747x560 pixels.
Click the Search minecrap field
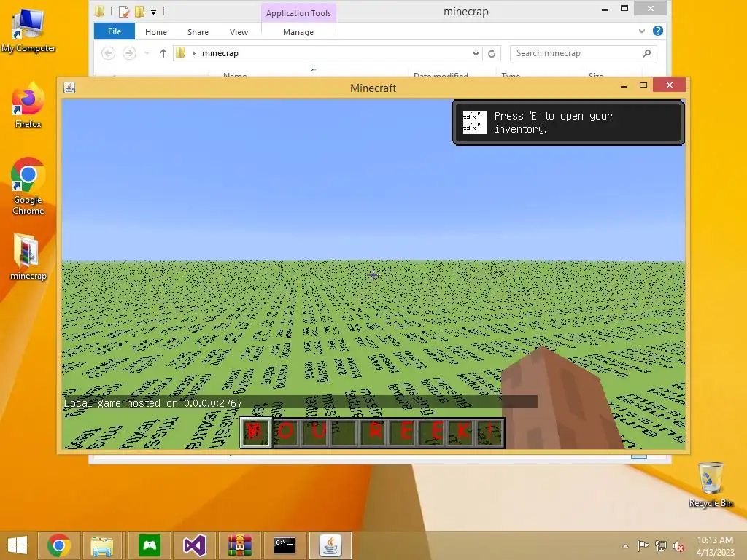click(583, 53)
